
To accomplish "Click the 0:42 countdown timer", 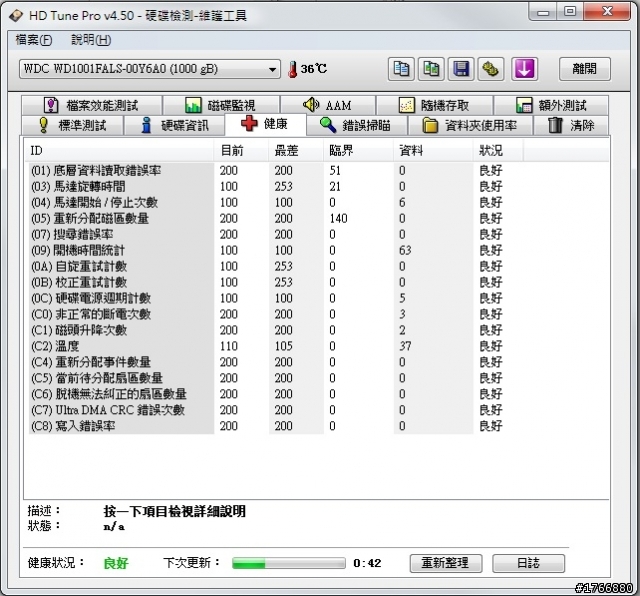I will click(367, 563).
